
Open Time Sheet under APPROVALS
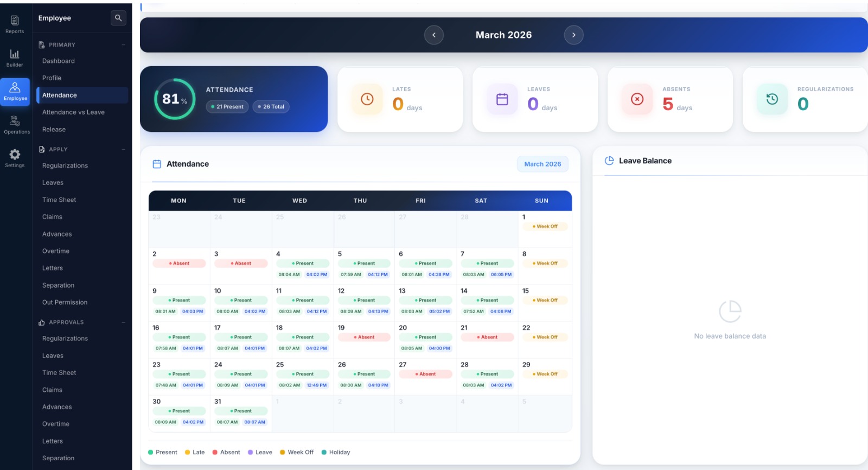[59, 373]
